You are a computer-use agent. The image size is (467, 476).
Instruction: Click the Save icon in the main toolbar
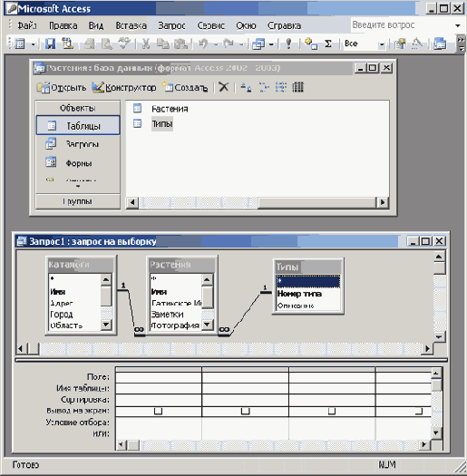(51, 44)
